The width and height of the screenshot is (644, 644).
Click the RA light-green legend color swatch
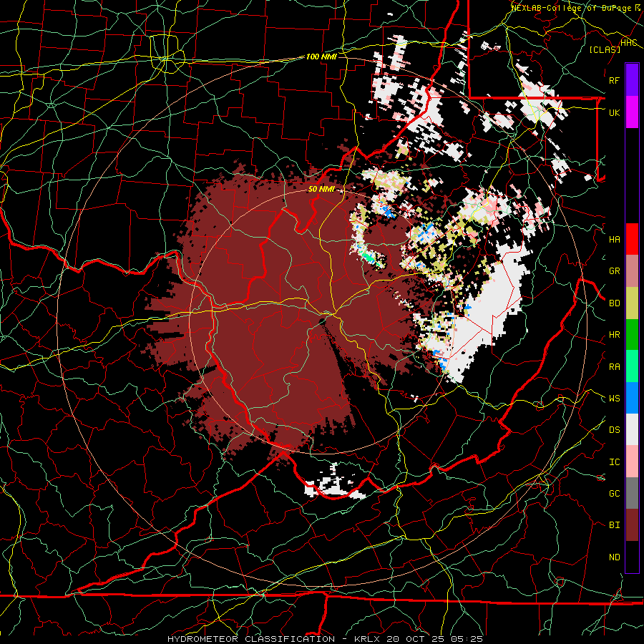point(632,366)
